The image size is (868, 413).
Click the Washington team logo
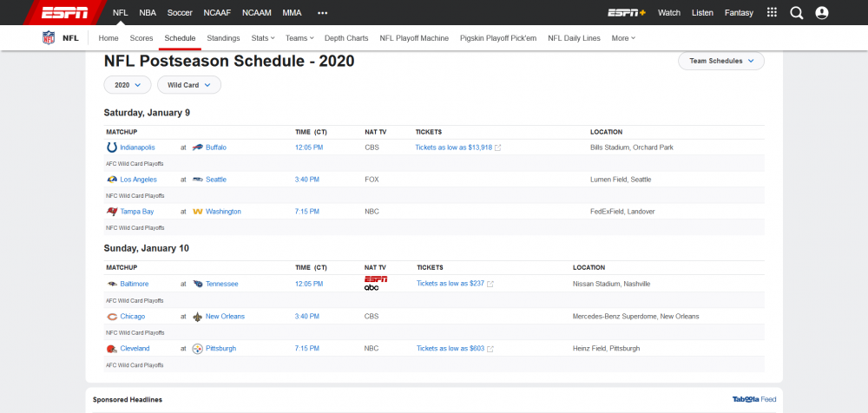[x=198, y=212]
